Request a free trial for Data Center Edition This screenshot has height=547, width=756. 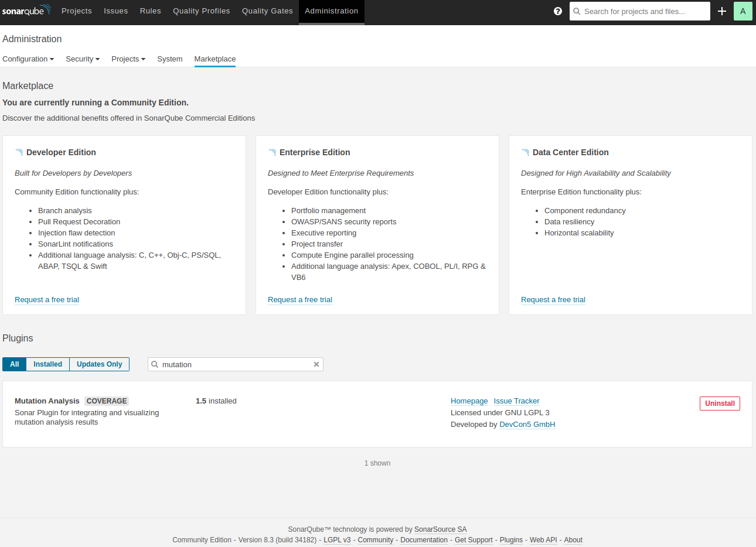[553, 300]
